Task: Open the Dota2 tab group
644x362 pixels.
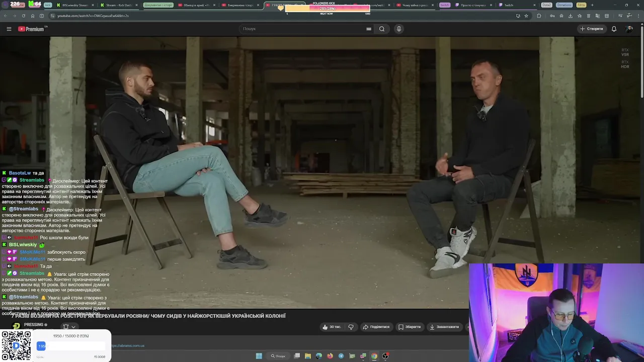Action: point(546,5)
